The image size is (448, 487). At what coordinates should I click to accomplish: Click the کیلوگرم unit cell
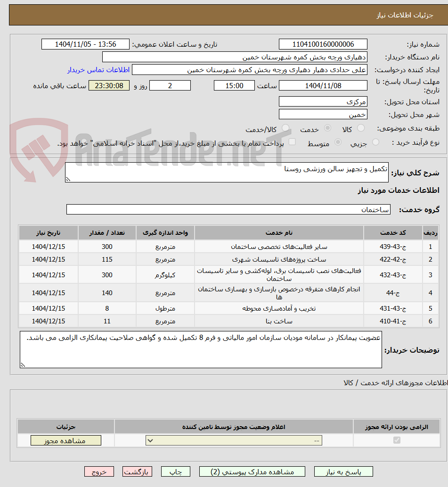click(165, 275)
